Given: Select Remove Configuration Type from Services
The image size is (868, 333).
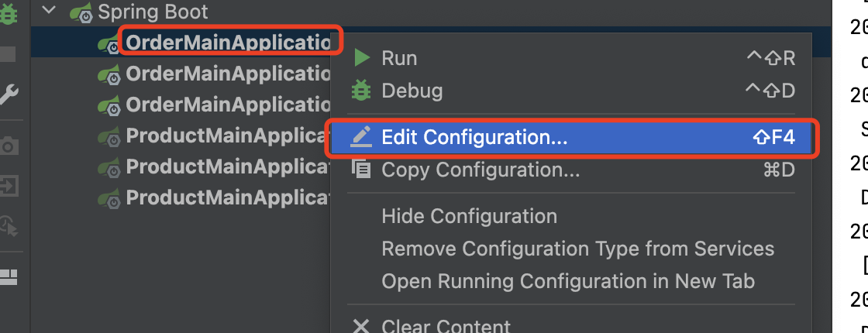Looking at the screenshot, I should (x=578, y=249).
